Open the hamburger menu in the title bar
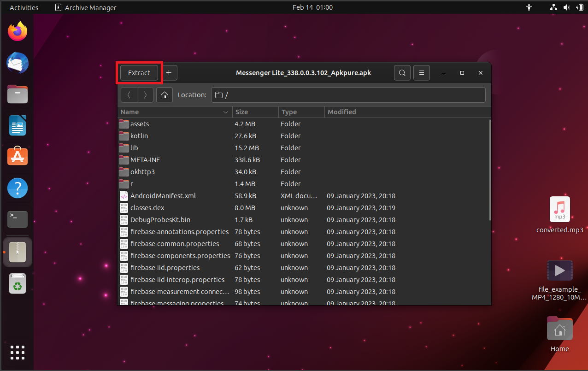 pos(421,72)
